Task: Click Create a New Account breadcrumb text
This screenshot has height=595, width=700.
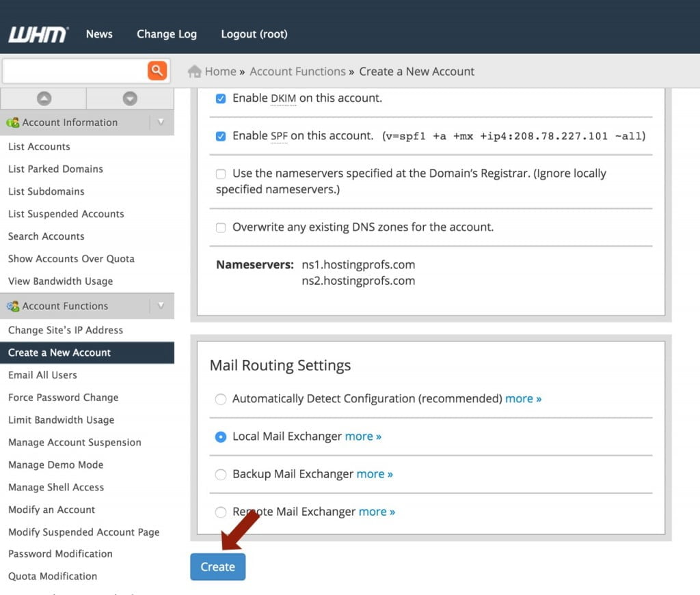Action: [417, 71]
